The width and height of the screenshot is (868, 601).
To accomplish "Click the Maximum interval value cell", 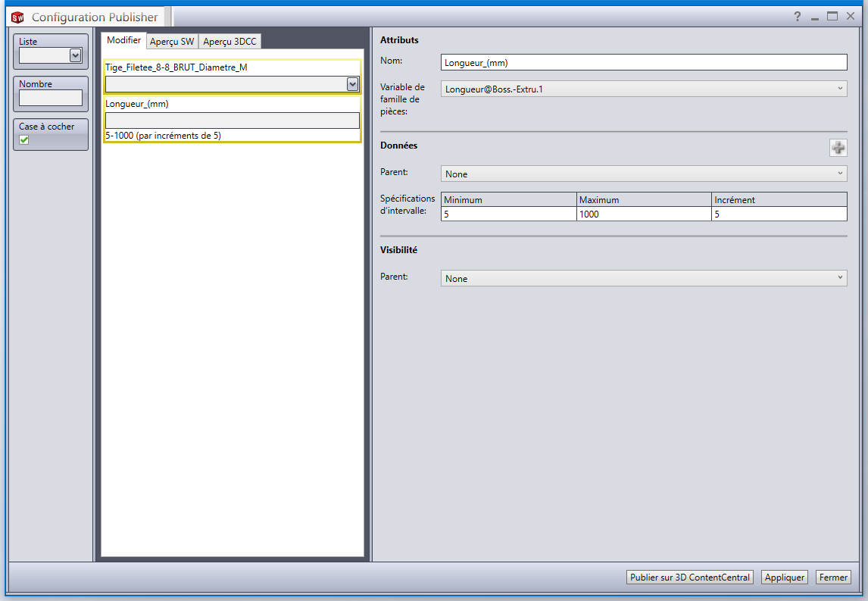I will click(643, 214).
